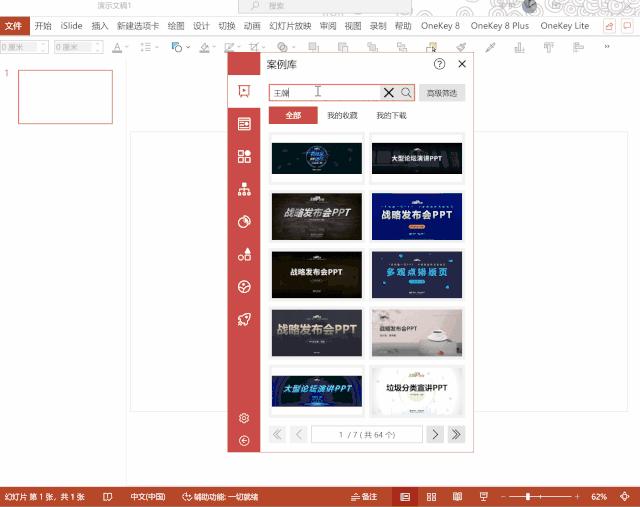Screen dimensions: 640x507
Task: Open the chart library pie icon
Action: (x=244, y=222)
